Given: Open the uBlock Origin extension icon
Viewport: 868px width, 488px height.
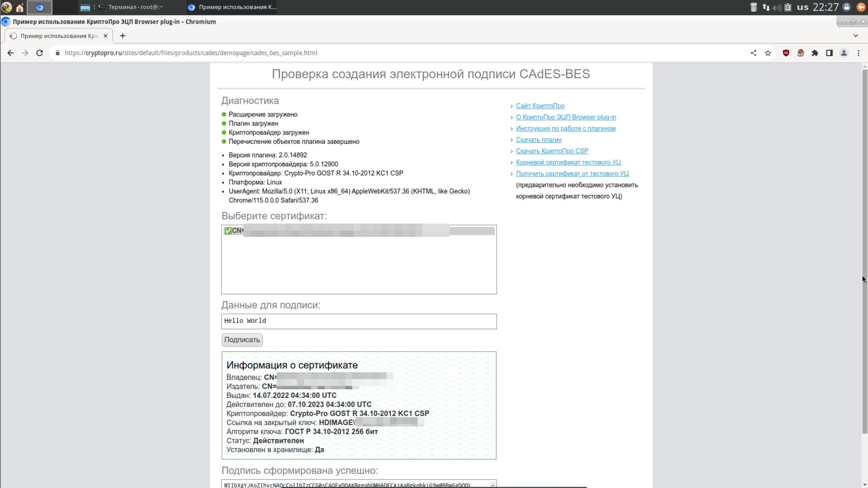Looking at the screenshot, I should (x=786, y=53).
